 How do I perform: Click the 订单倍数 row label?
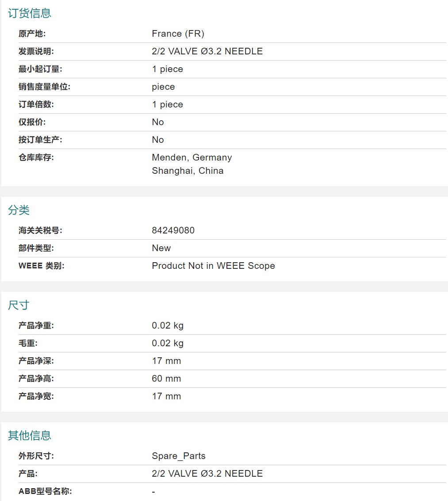(x=36, y=104)
